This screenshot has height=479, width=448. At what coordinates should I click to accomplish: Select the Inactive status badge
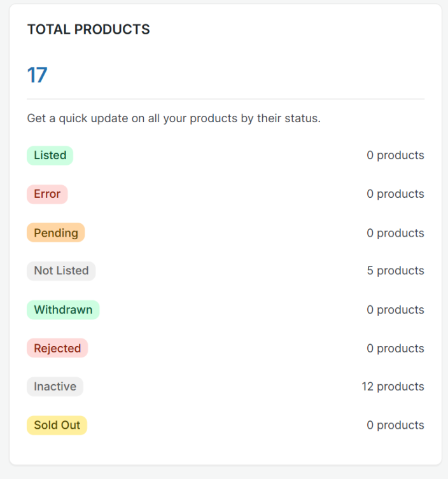[55, 387]
